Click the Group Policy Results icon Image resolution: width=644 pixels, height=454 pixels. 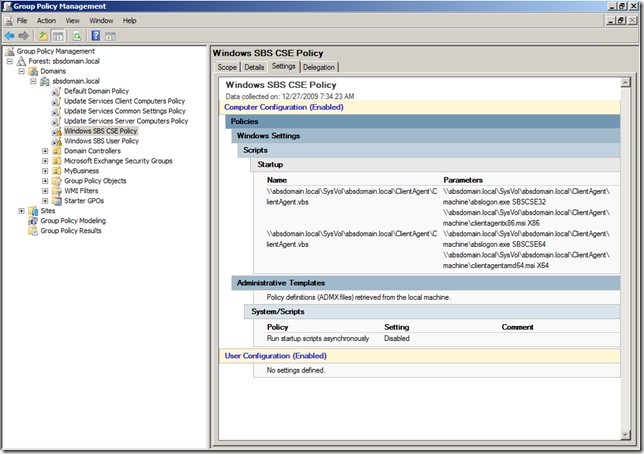click(x=33, y=231)
